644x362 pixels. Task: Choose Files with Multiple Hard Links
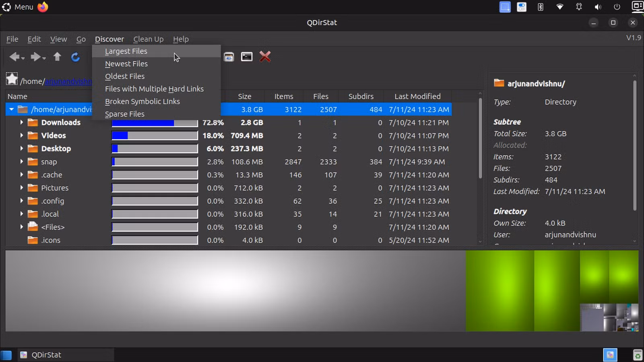point(156,89)
